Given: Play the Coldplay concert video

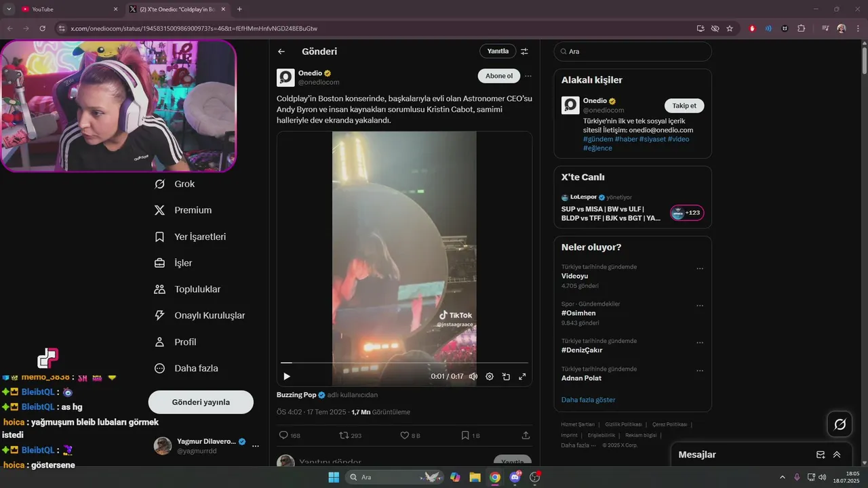Looking at the screenshot, I should (x=287, y=376).
